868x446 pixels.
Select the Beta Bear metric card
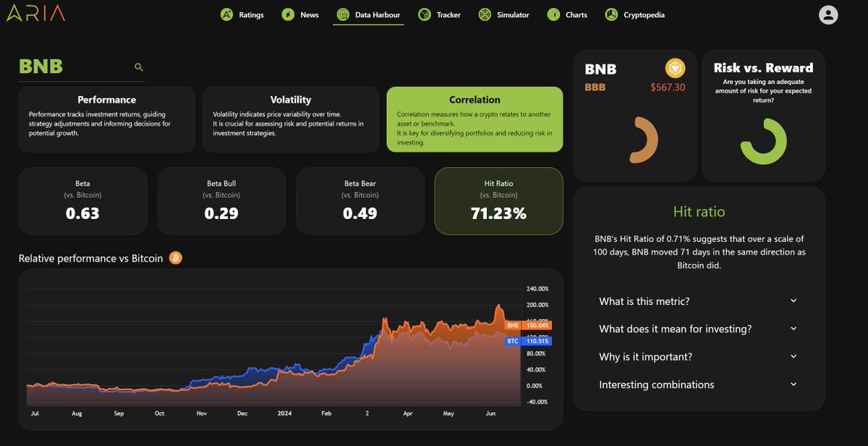pos(359,200)
